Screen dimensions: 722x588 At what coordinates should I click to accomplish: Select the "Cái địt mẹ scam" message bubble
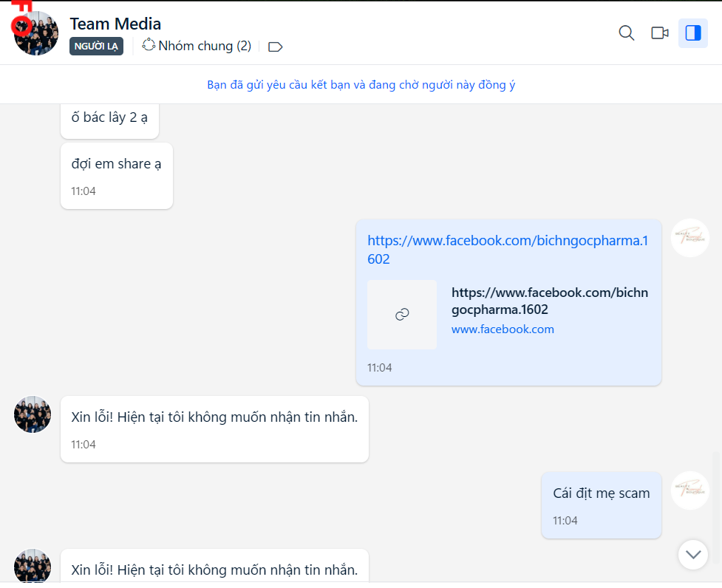click(601, 493)
